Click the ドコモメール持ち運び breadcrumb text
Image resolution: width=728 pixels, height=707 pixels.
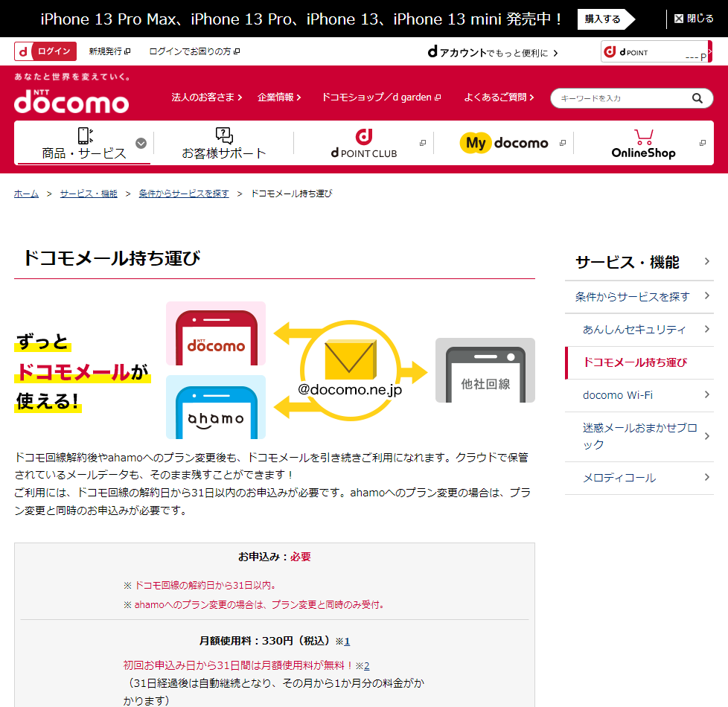(292, 193)
